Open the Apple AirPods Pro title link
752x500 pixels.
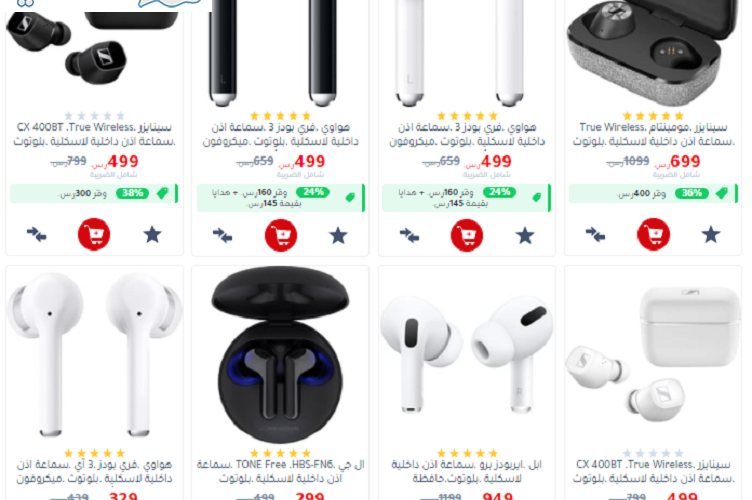click(x=467, y=471)
